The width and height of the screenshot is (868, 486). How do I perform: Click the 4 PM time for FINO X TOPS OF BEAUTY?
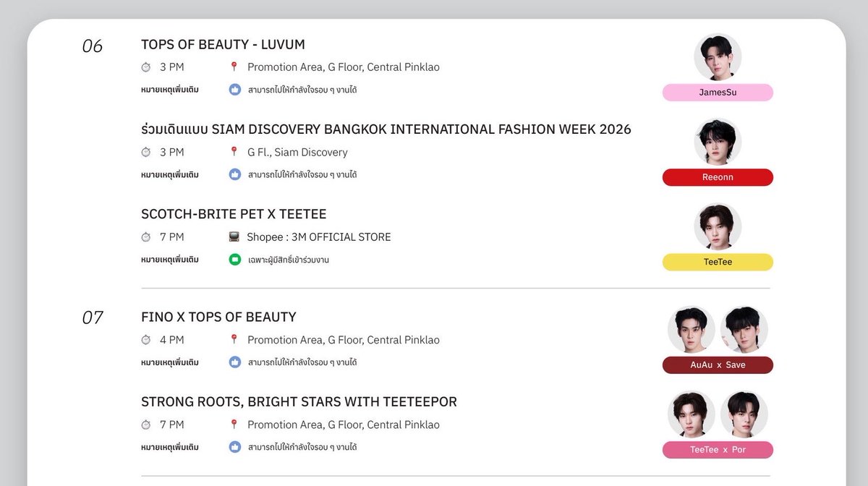172,340
